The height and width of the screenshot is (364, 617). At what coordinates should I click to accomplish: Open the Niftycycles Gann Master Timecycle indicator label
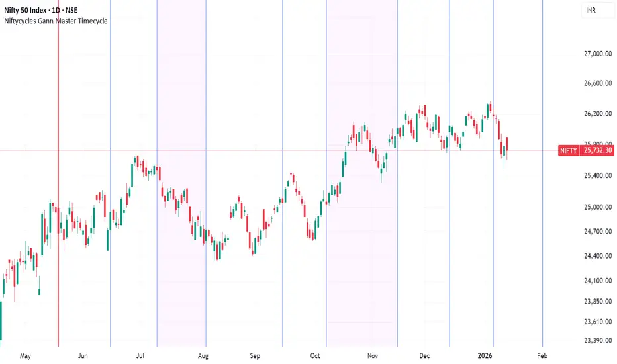point(56,21)
